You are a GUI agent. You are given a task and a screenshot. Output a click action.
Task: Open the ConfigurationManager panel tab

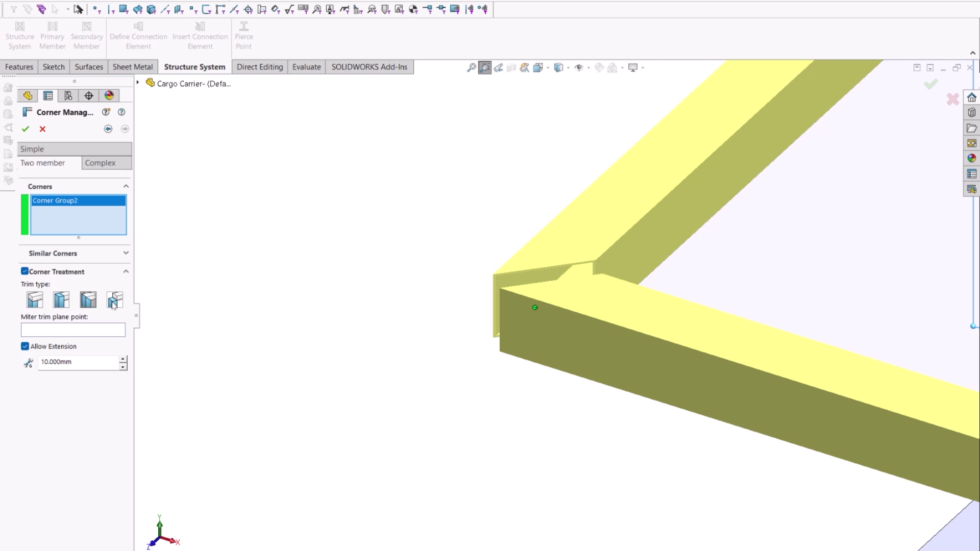[68, 95]
